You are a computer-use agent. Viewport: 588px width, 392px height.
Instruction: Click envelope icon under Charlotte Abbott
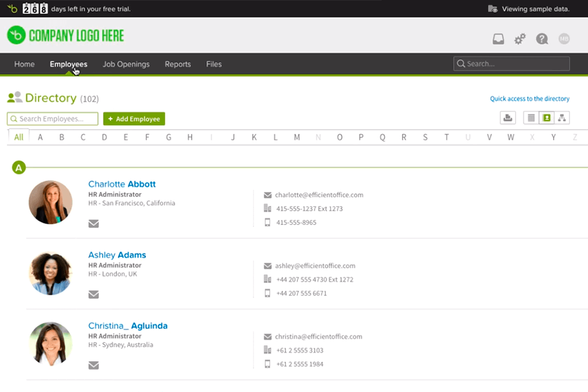[x=93, y=224]
